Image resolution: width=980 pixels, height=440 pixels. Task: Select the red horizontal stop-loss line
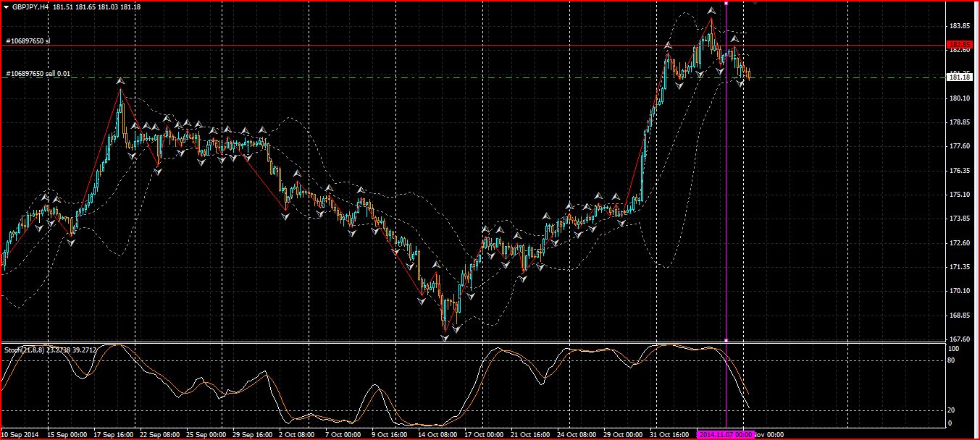click(471, 46)
